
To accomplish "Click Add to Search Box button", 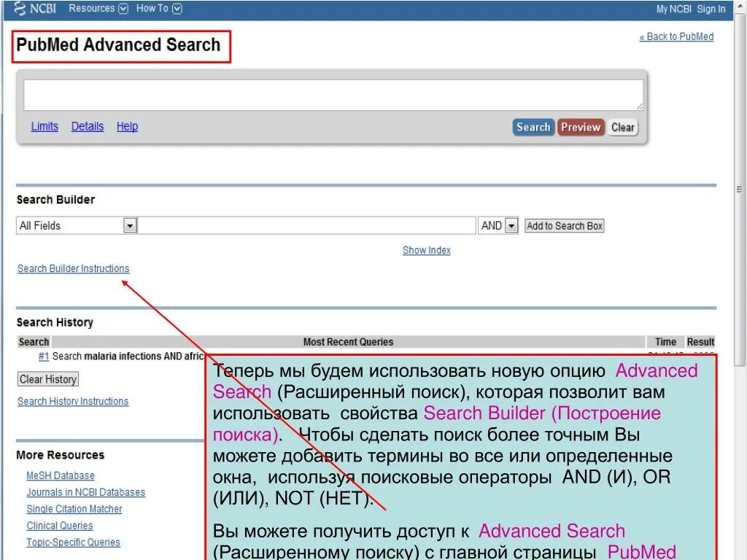I will 565,226.
